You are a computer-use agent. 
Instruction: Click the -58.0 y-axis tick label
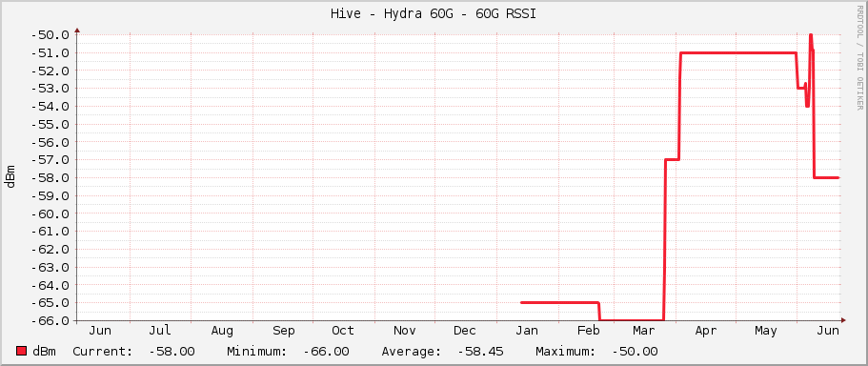coord(50,177)
